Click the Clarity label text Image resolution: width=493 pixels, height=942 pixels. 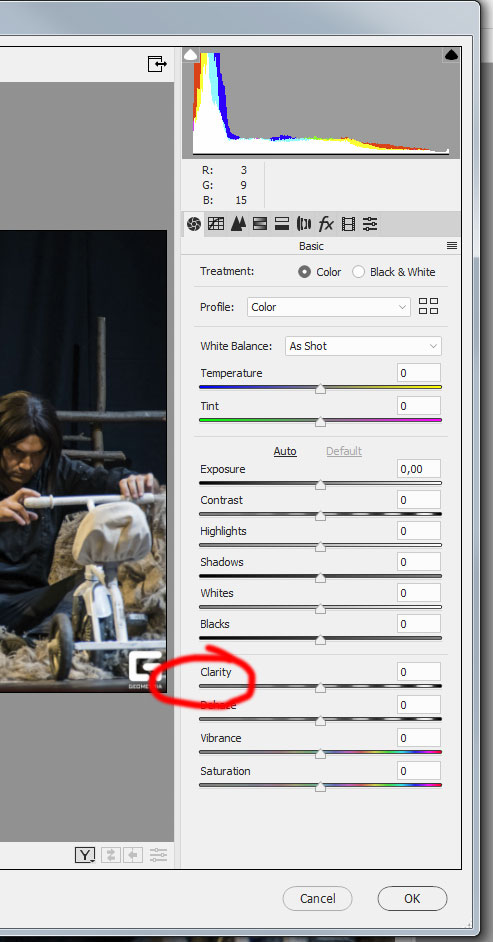[216, 672]
